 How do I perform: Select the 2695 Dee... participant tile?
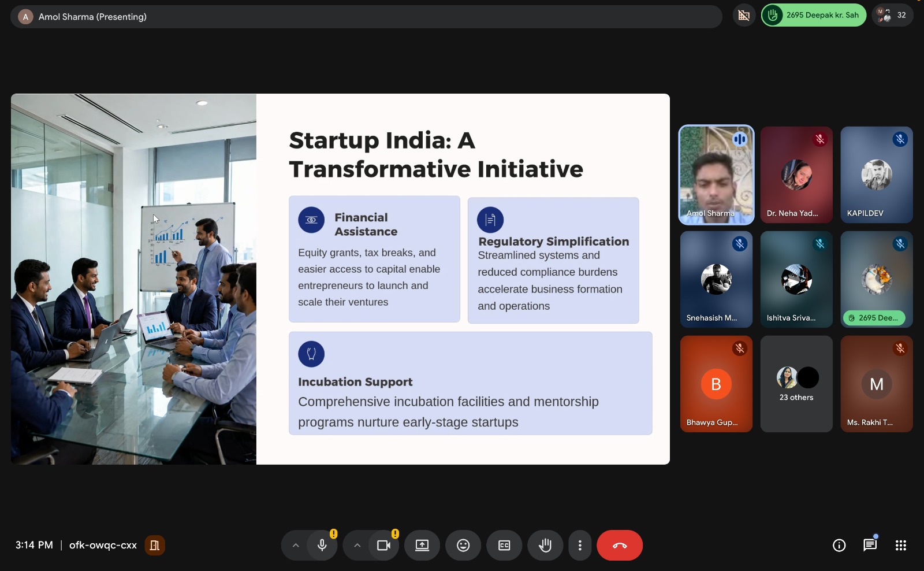point(877,279)
